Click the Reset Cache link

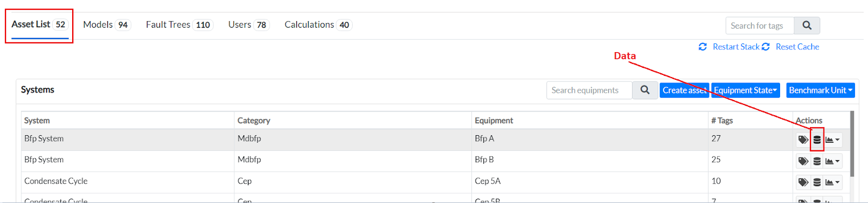point(791,47)
